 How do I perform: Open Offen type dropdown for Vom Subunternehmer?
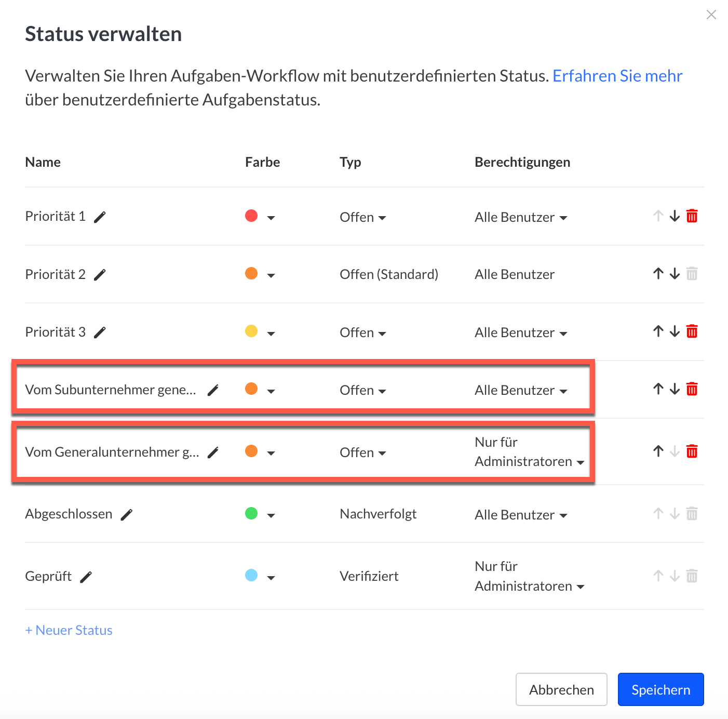point(363,391)
